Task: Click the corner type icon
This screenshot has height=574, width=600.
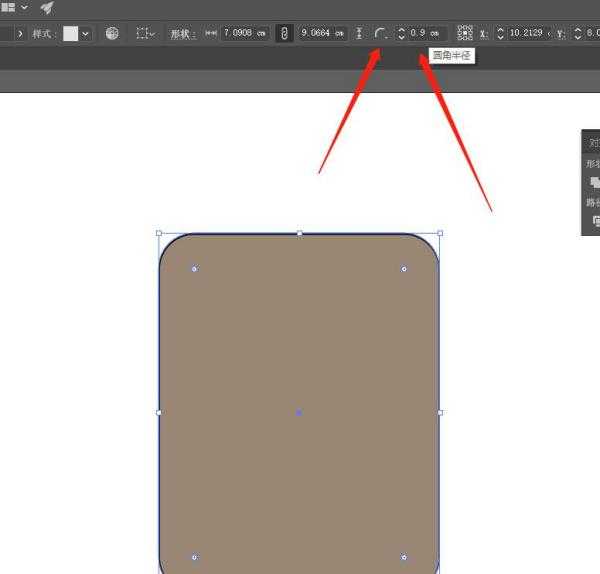Action: (381, 33)
